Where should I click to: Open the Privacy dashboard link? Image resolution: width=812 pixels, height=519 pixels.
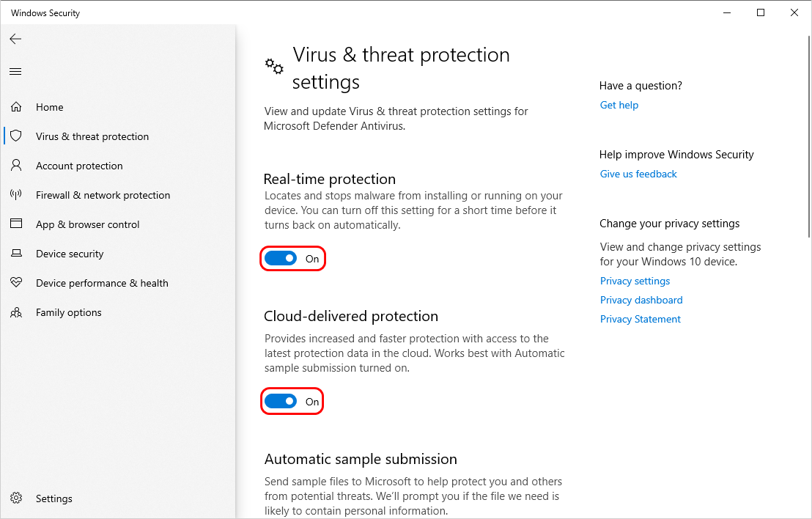(641, 300)
